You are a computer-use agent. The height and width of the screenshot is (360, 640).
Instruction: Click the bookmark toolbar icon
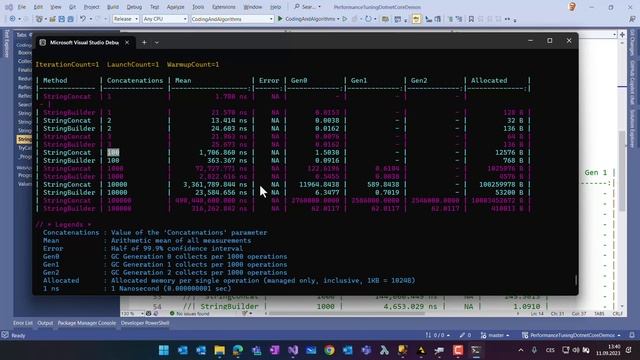pyautogui.click(x=471, y=19)
